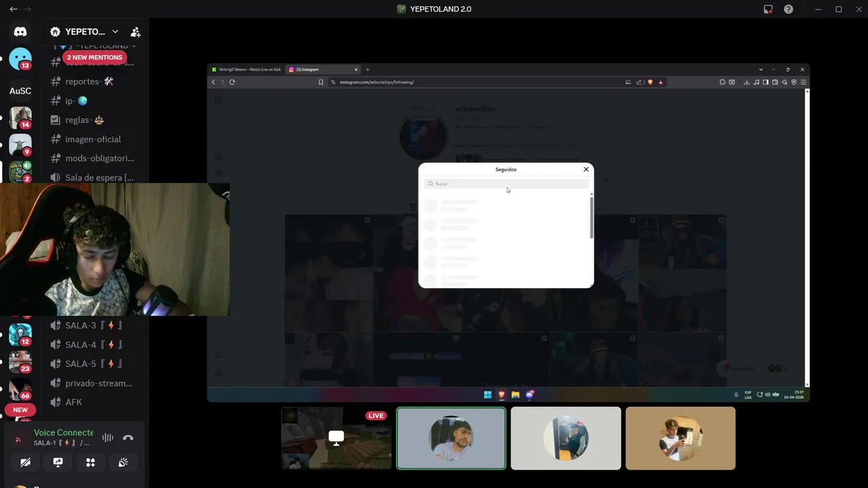Select the statue server icon with 9 badge
Viewport: 868px width, 488px height.
click(20, 144)
